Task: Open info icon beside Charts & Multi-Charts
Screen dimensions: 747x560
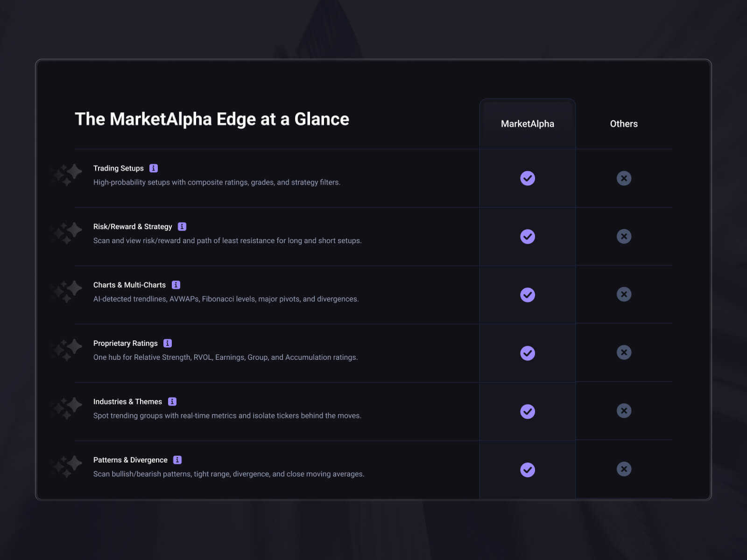Action: 176,285
